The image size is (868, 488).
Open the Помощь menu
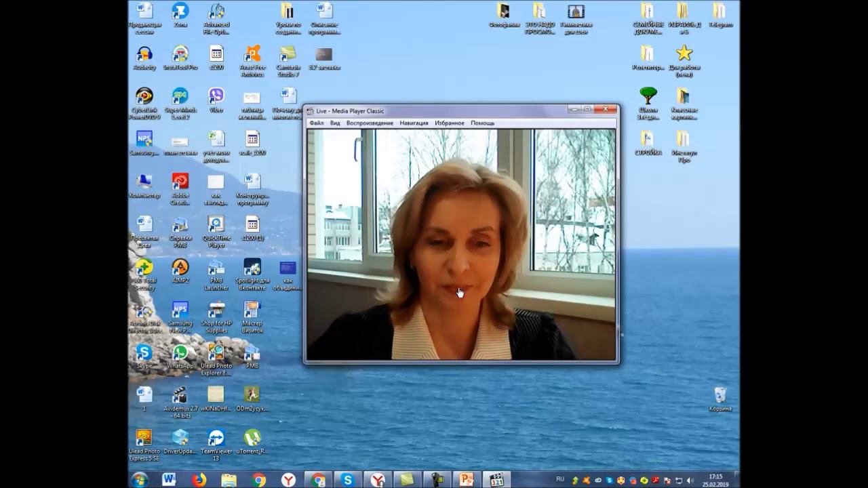tap(483, 123)
